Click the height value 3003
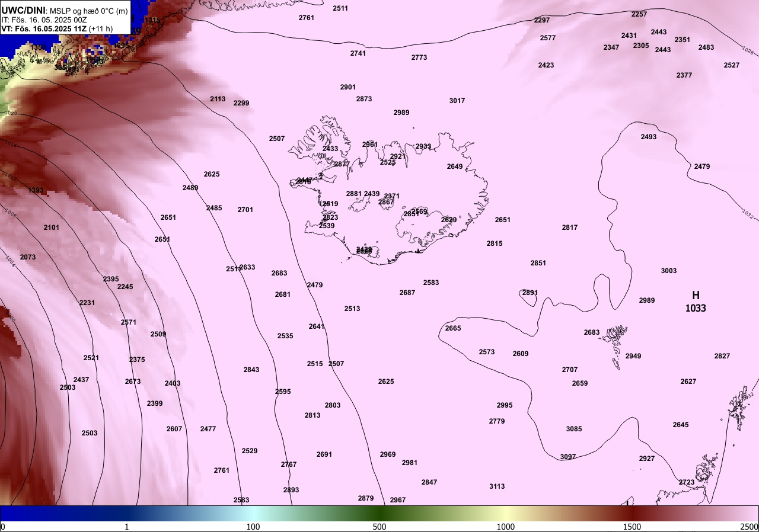This screenshot has height=532, width=759. [669, 271]
